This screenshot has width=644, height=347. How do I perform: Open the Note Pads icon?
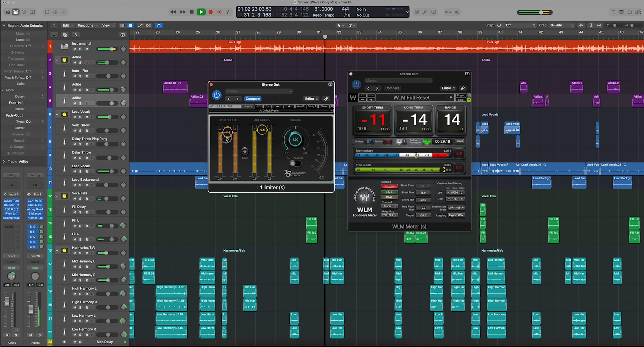pos(621,12)
